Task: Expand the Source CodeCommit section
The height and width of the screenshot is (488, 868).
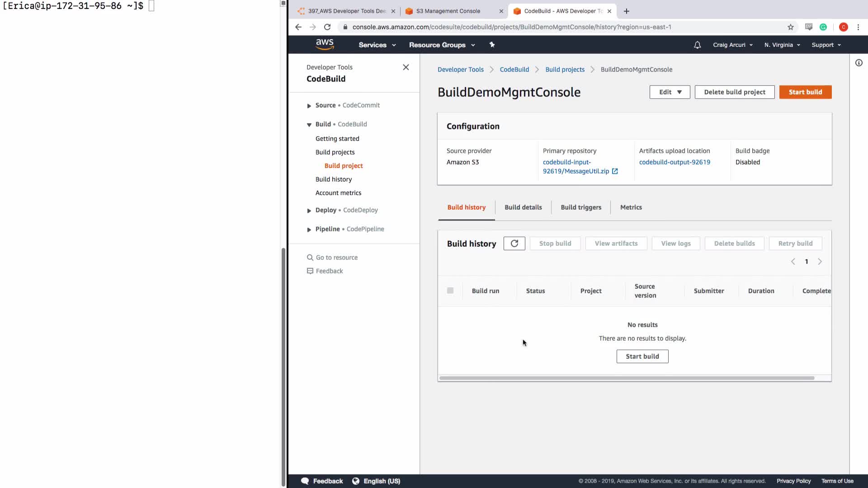Action: (309, 105)
